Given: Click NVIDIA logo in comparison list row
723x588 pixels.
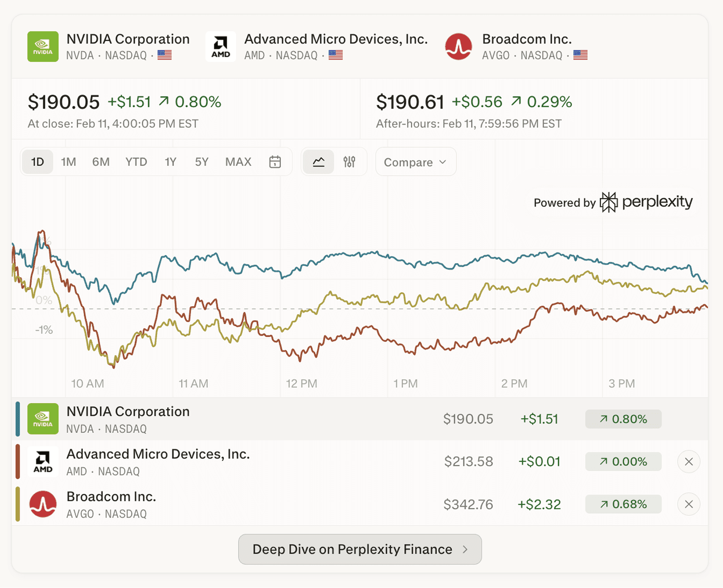Looking at the screenshot, I should pyautogui.click(x=43, y=419).
